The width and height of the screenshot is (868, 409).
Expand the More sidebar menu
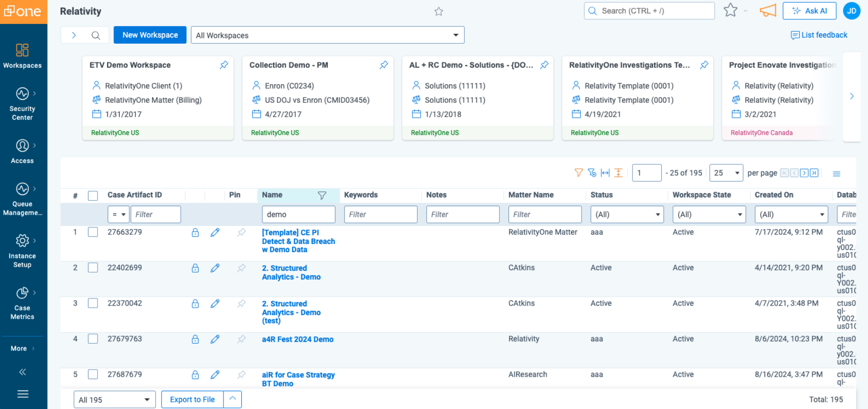click(x=23, y=348)
